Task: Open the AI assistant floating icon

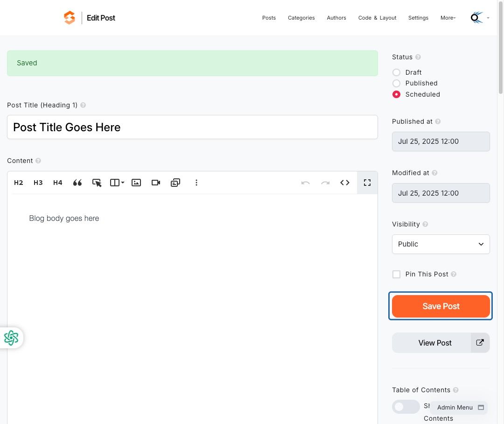Action: click(x=11, y=338)
